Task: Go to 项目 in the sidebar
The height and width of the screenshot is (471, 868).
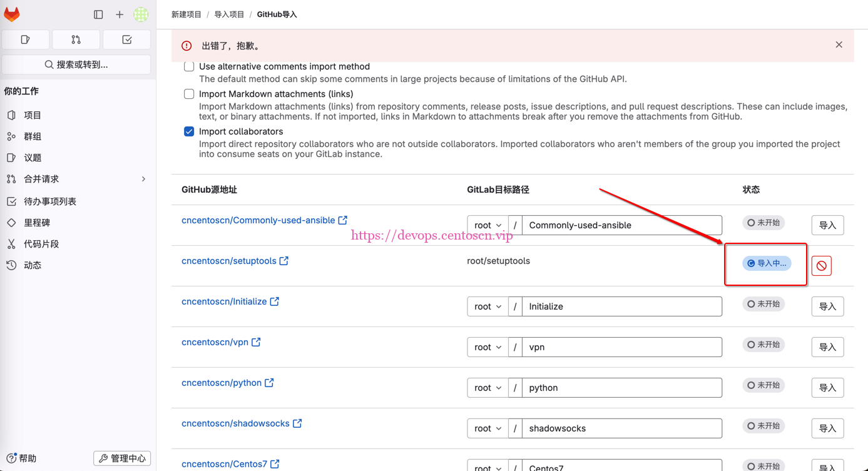Action: click(33, 115)
